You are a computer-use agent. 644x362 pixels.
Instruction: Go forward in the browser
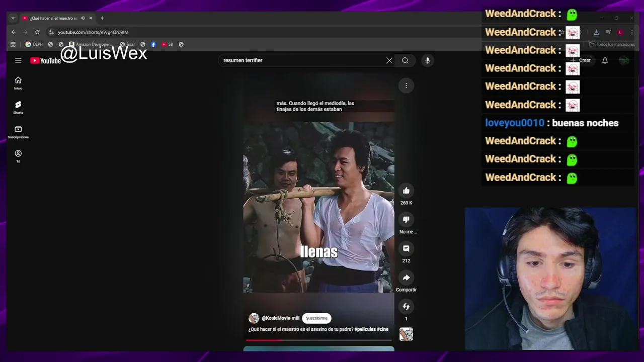[25, 32]
